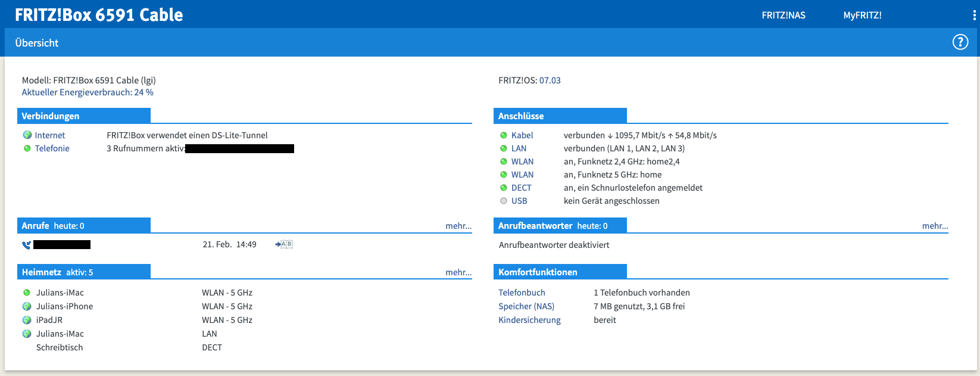
Task: Select Julians-iPhone in the Heimnetz list
Action: [x=64, y=306]
